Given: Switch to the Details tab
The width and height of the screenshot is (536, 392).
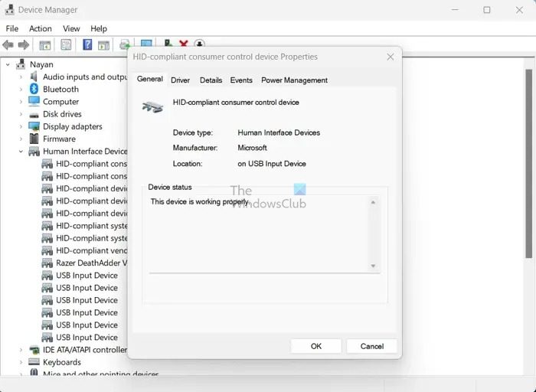Looking at the screenshot, I should click(211, 80).
